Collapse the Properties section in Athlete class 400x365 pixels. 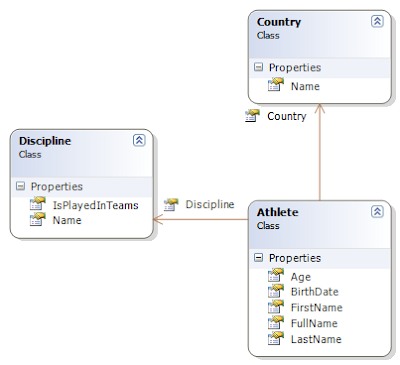pos(258,258)
